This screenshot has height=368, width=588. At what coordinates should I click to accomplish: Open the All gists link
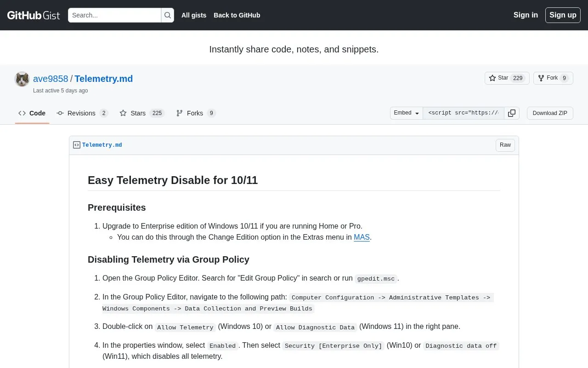click(x=194, y=15)
